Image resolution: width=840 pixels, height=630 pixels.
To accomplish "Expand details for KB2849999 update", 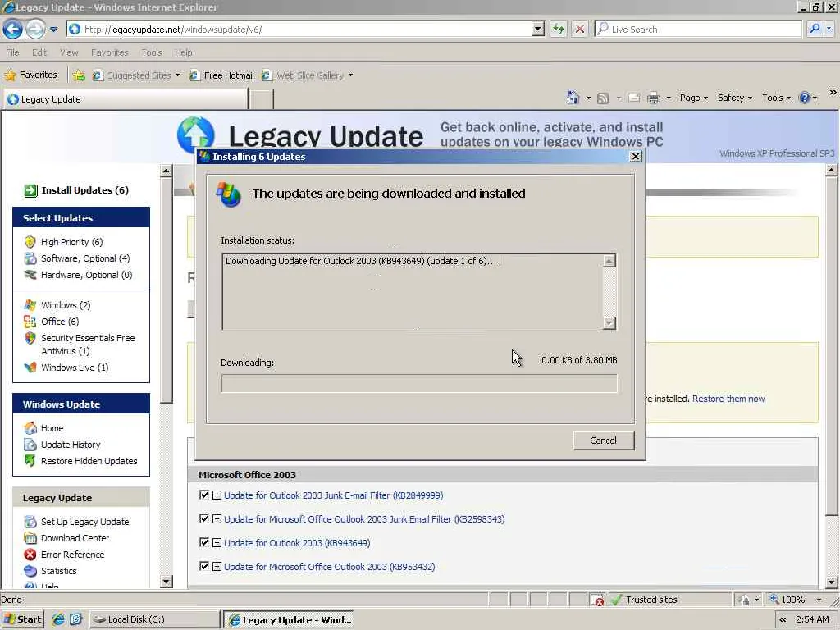I will (x=217, y=495).
